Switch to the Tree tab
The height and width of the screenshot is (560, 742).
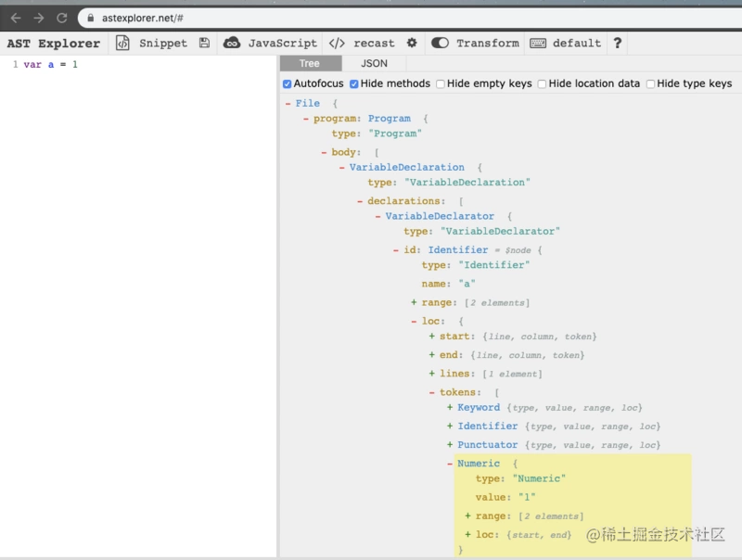pyautogui.click(x=311, y=63)
